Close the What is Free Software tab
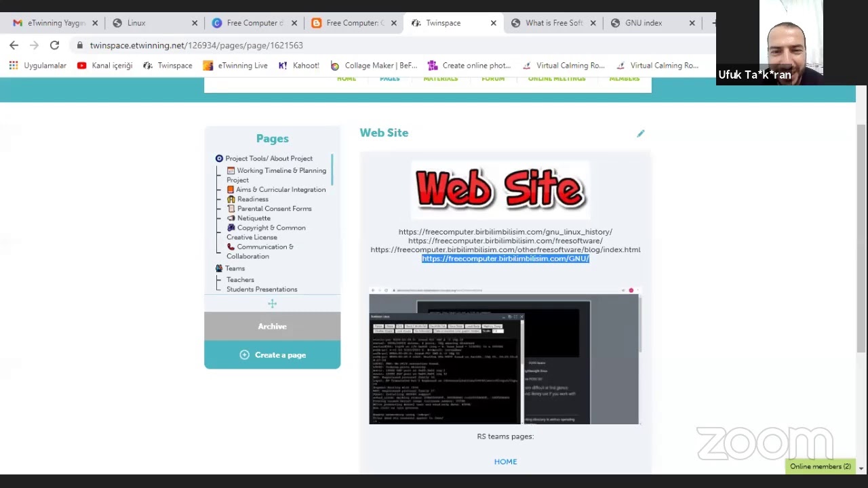This screenshot has width=868, height=488. pos(593,23)
